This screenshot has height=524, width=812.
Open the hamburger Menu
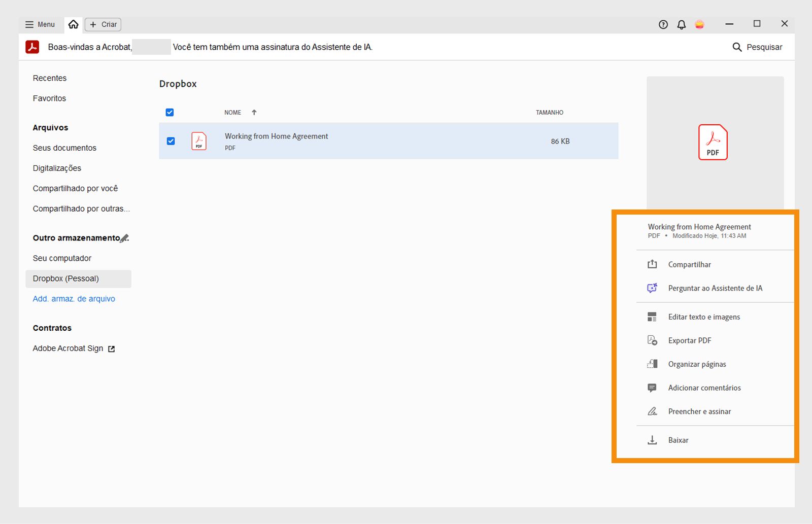click(40, 24)
